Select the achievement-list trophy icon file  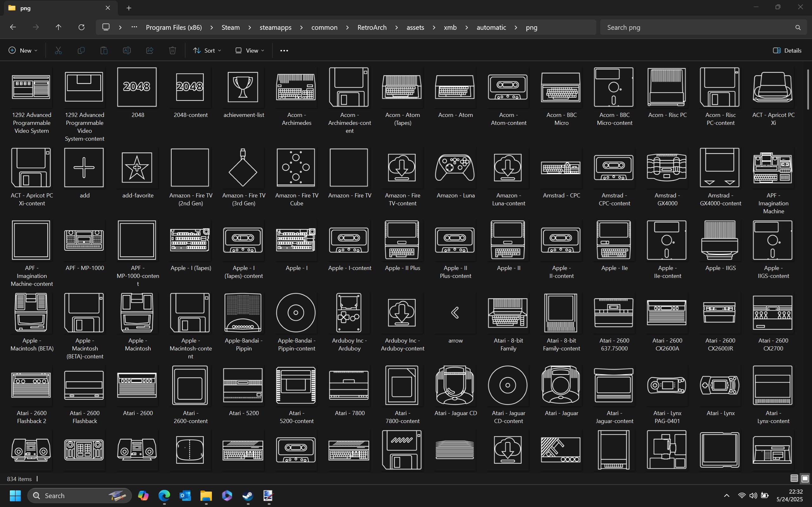tap(243, 87)
